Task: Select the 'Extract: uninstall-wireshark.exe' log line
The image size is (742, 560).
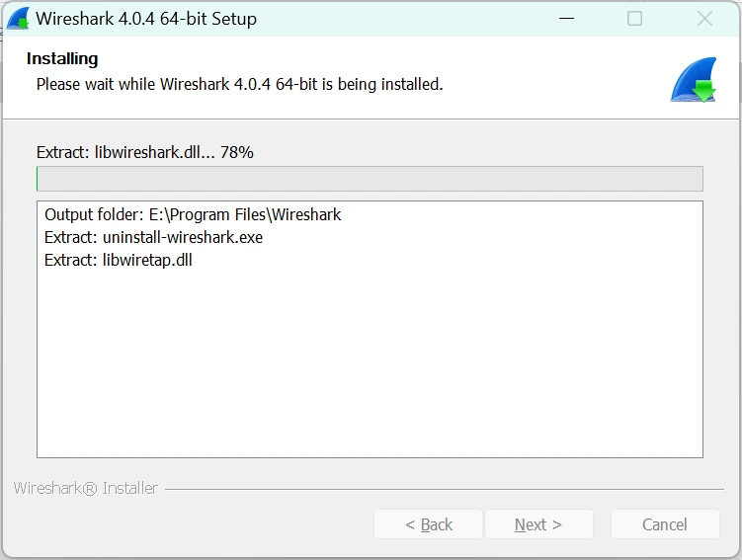Action: [153, 237]
